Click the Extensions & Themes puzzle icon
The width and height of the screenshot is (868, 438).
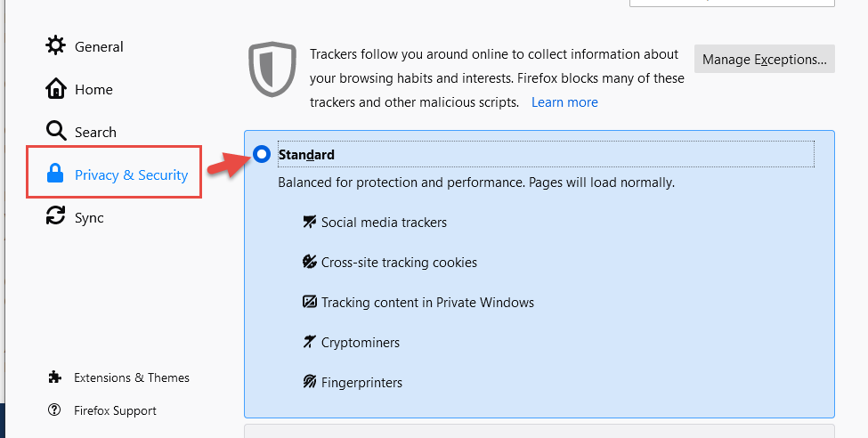(x=54, y=377)
